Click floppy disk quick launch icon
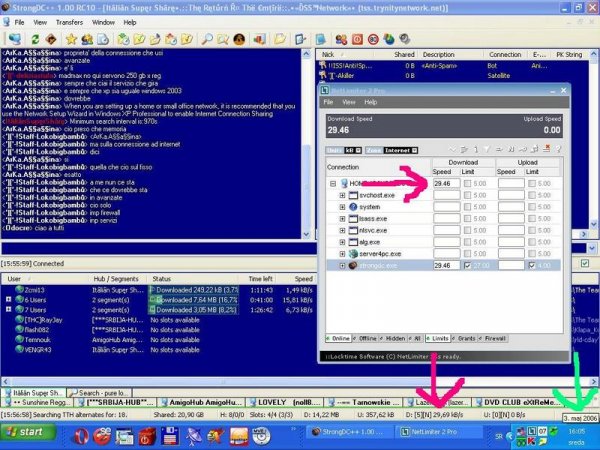 point(170,436)
